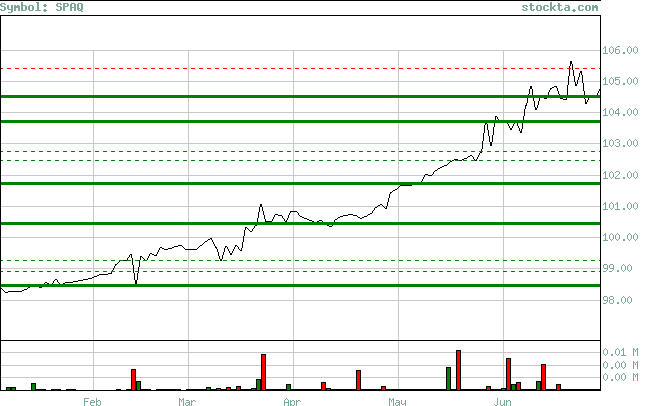This screenshot has width=655, height=406.
Task: Click the 98.00 price axis label
Action: [x=617, y=300]
